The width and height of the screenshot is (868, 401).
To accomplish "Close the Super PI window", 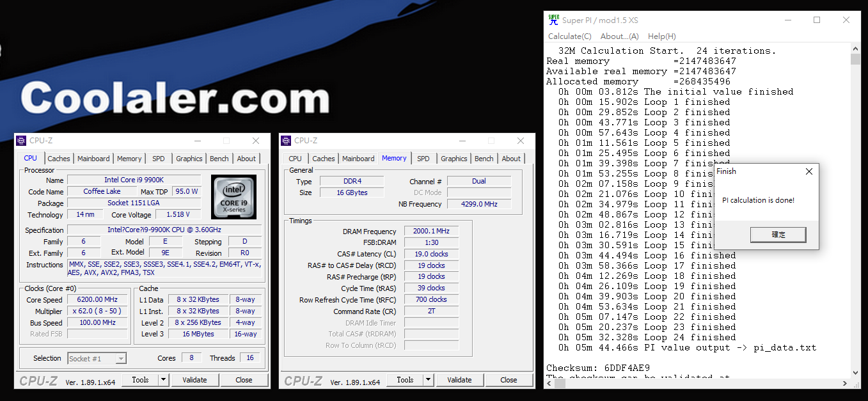I will tap(846, 20).
